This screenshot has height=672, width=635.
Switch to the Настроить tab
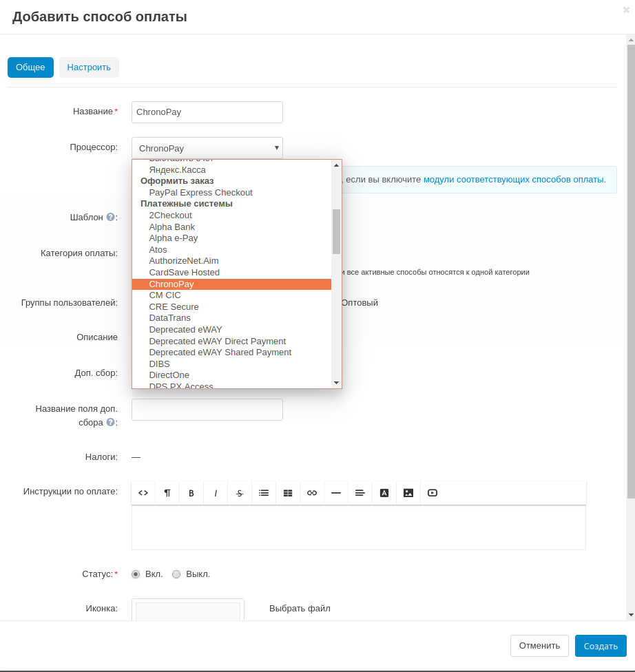(89, 67)
